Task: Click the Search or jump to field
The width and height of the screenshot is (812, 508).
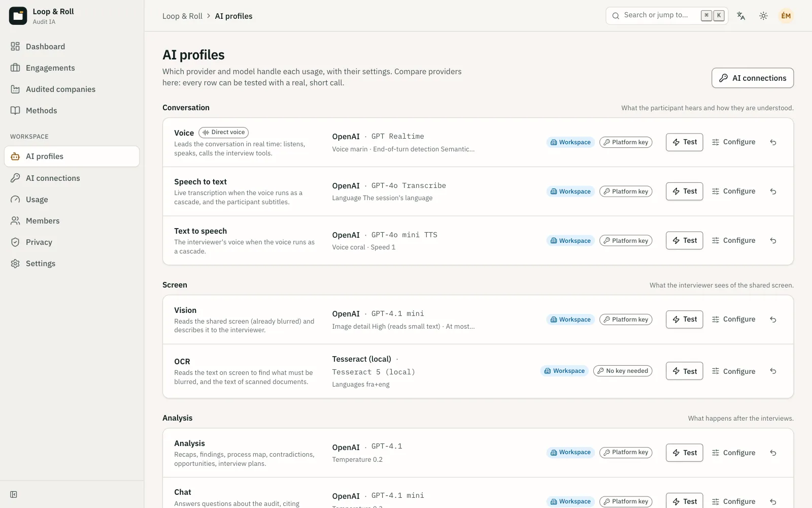Action: coord(667,16)
